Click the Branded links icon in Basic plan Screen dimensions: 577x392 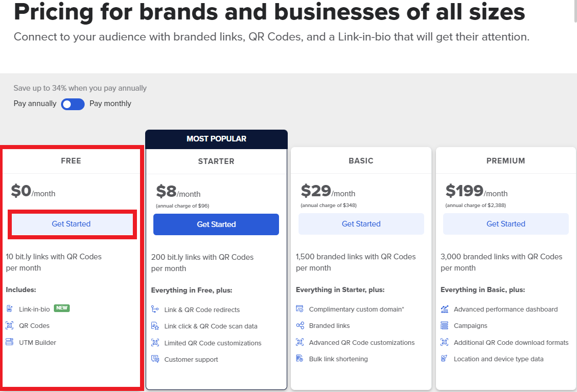(300, 326)
